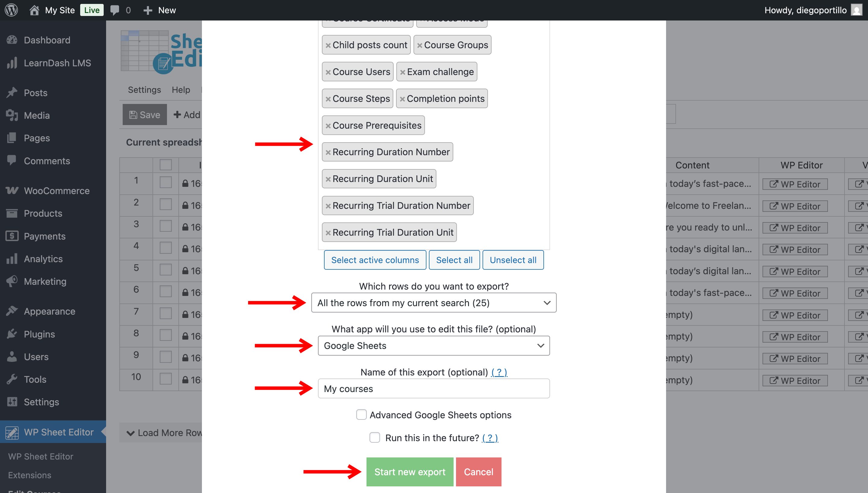Remove the Recurring Duration Number column tag

click(328, 152)
